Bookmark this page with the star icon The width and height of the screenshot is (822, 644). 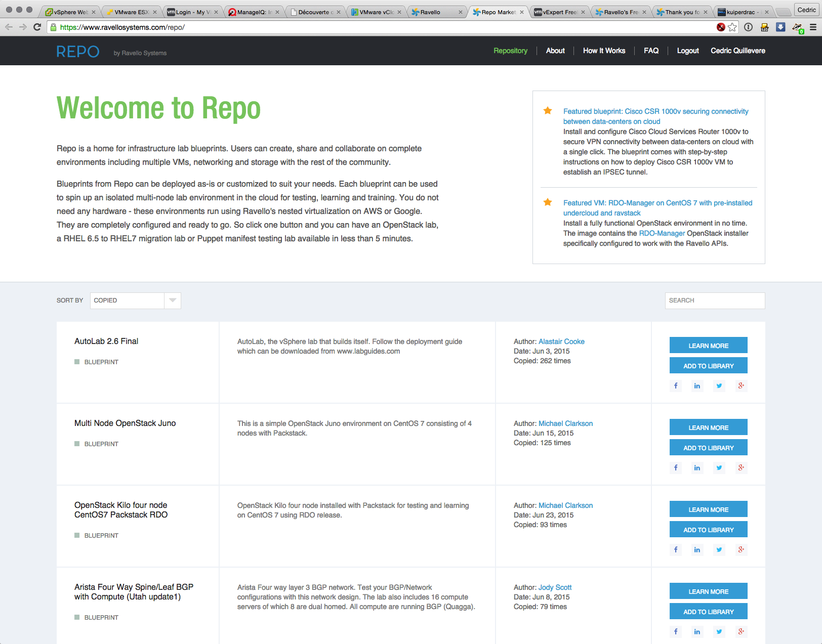[732, 27]
